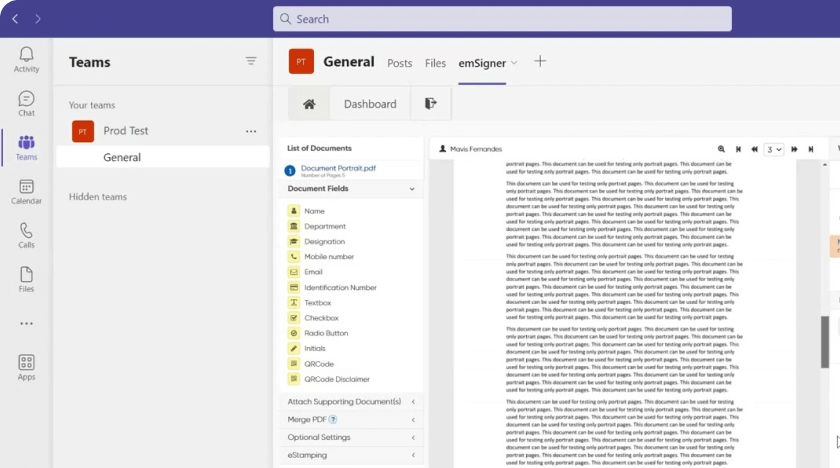Click the zoom magnifier in document toolbar

click(x=721, y=149)
